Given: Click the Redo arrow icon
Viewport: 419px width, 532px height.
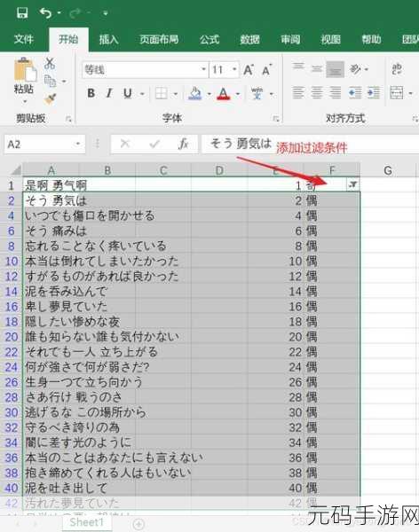Looking at the screenshot, I should coord(75,13).
